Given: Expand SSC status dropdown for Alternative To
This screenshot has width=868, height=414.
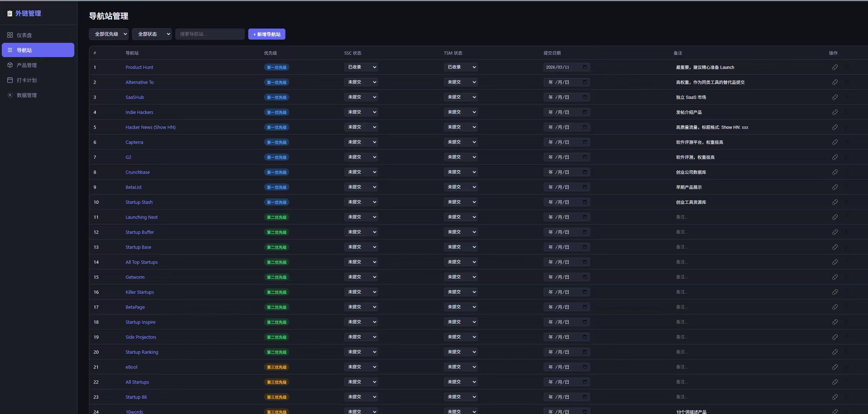Looking at the screenshot, I should (x=361, y=82).
